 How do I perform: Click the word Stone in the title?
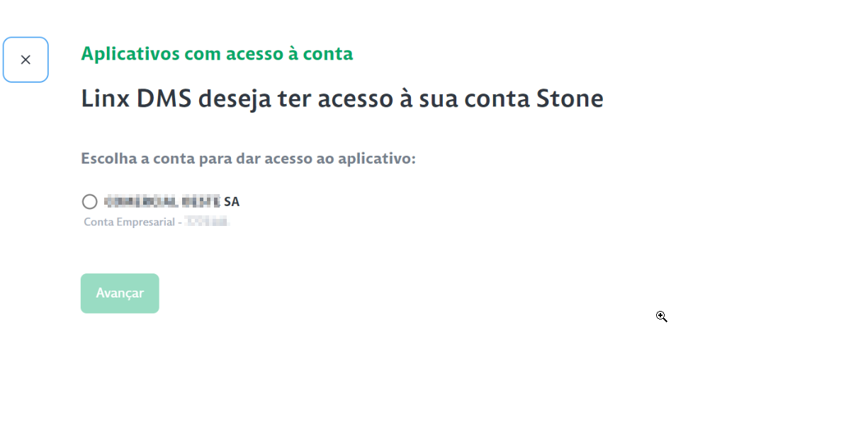pyautogui.click(x=569, y=99)
